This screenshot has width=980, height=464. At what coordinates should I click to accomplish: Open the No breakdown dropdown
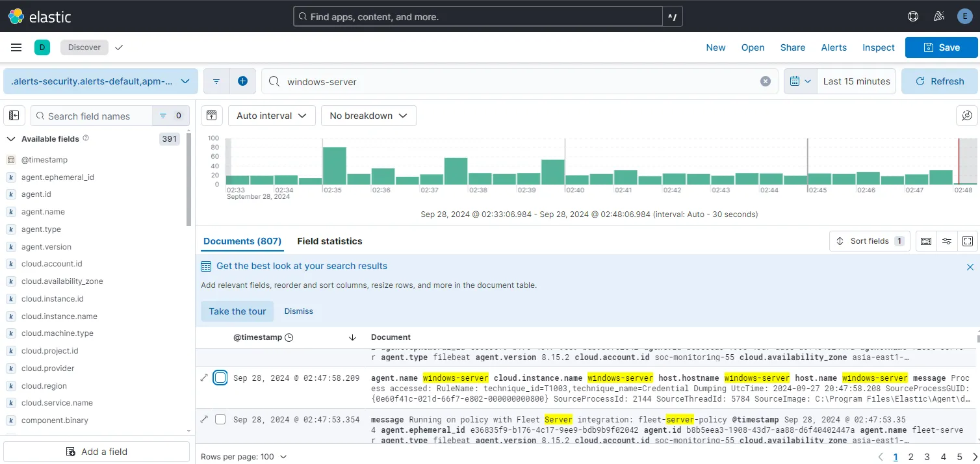(368, 115)
